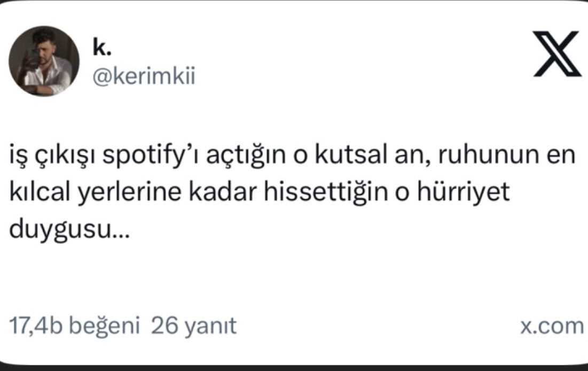Click the "yanıt" label
This screenshot has height=371, width=588.
[x=210, y=326]
